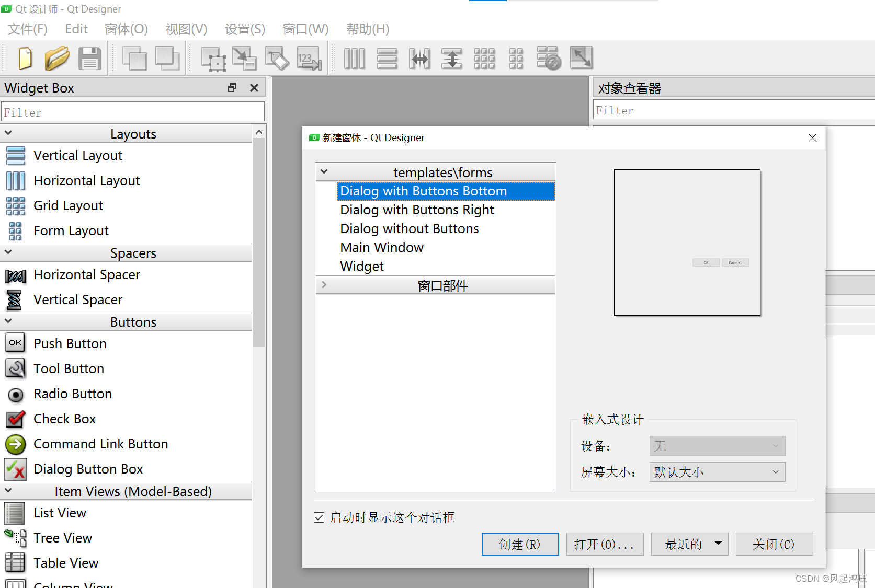Click the Push Button widget icon
The width and height of the screenshot is (875, 588).
(x=16, y=343)
